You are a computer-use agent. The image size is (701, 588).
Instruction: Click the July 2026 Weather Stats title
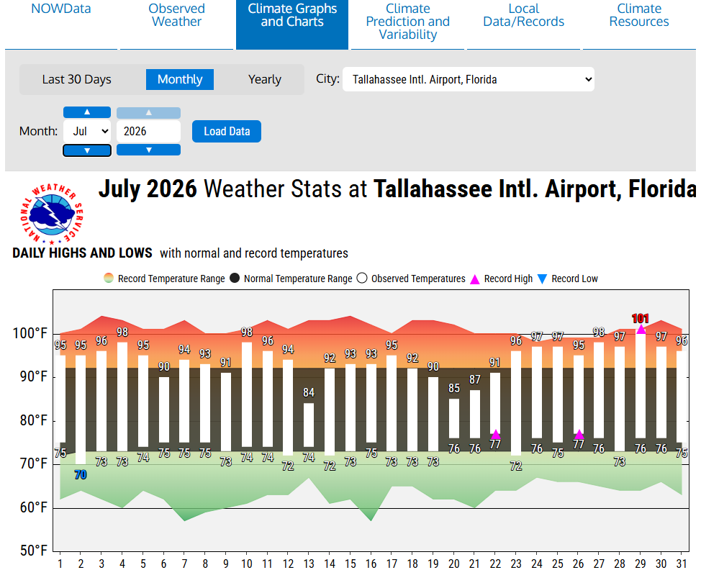pyautogui.click(x=397, y=189)
